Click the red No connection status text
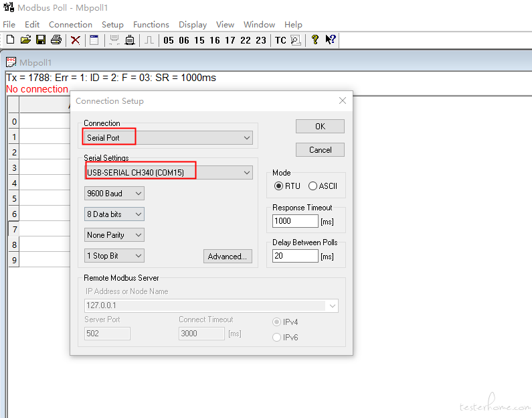The image size is (532, 418). point(37,89)
